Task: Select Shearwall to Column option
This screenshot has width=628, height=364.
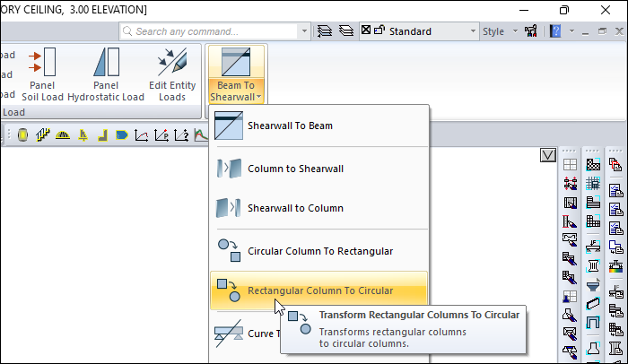Action: point(295,208)
